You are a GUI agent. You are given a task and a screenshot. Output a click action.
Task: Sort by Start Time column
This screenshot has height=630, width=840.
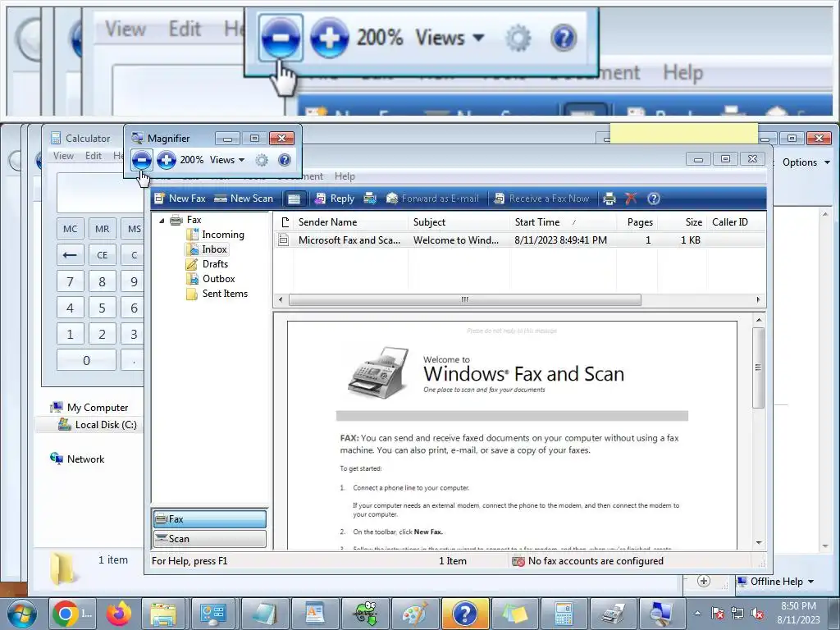[563, 221]
